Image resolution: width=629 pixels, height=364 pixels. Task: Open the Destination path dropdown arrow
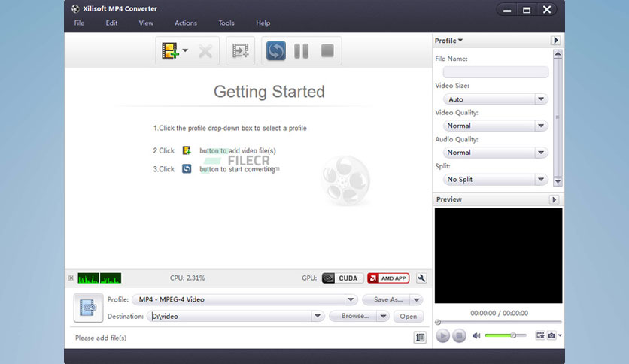coord(318,317)
